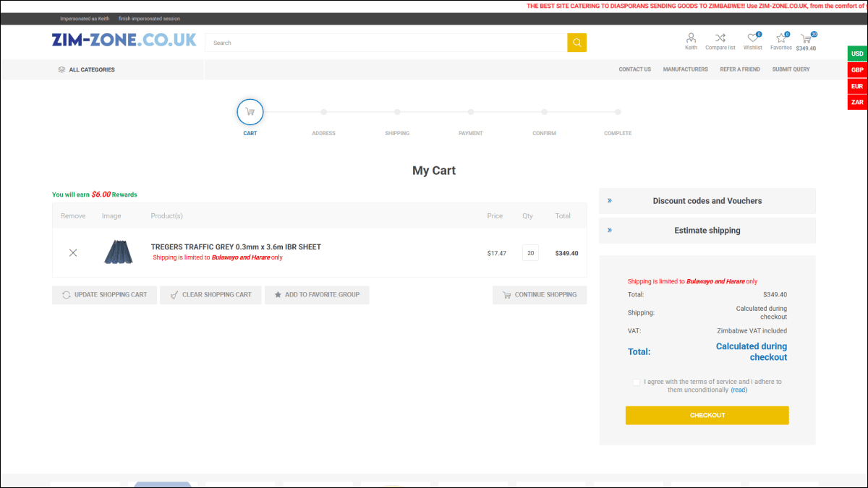Remove Tregers IBR sheet with the X icon
Viewport: 868px width, 488px height.
pos(73,252)
